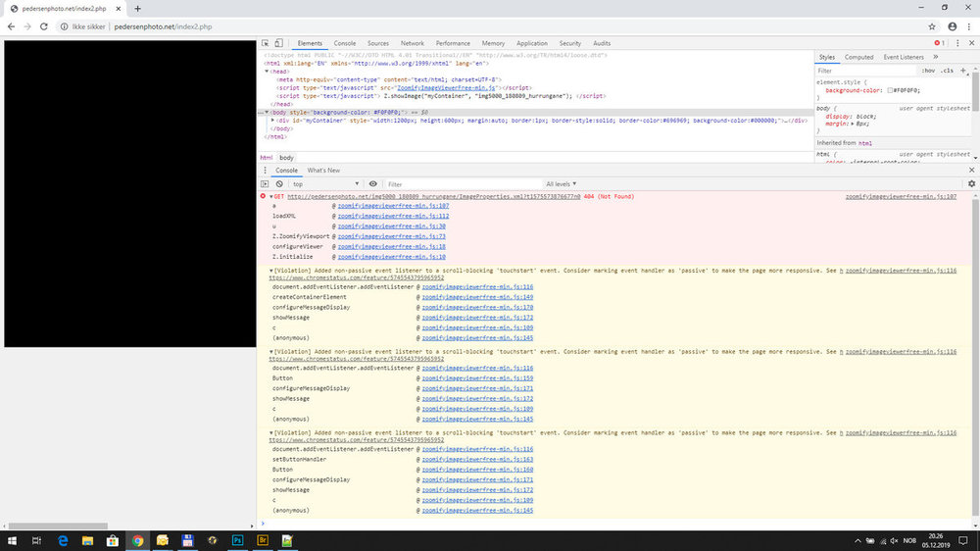Toggle the device toolbar icon

[x=278, y=43]
